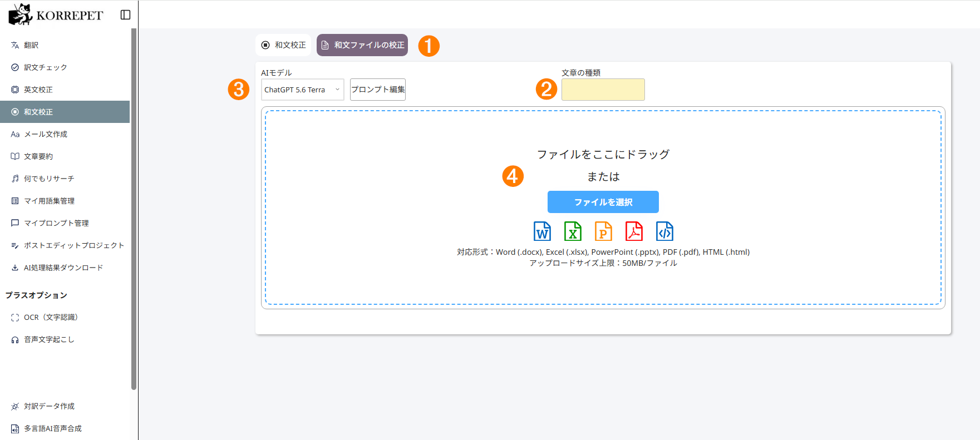
Task: Click the 対応形式 supported formats text line
Action: [x=603, y=252]
